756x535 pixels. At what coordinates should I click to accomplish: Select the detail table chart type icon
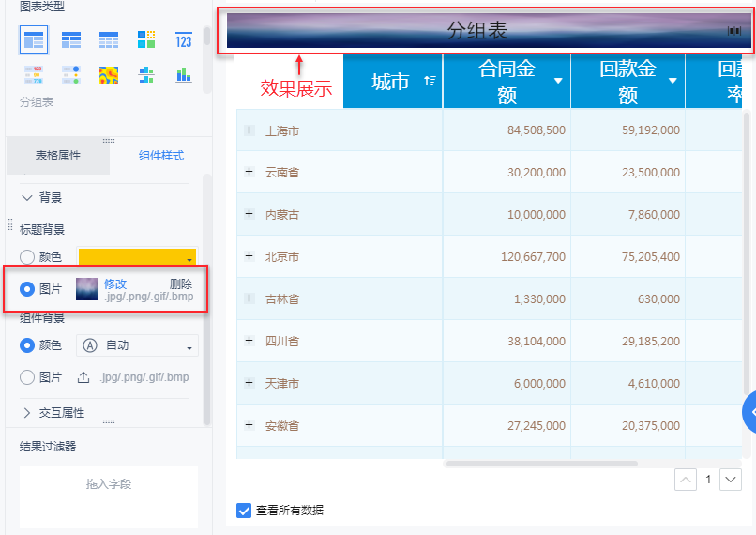click(109, 39)
